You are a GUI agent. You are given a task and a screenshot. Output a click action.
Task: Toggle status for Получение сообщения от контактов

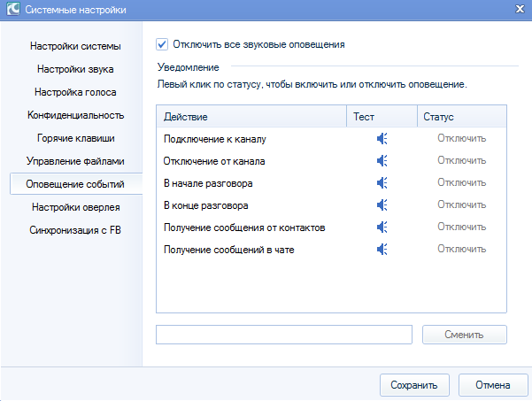(x=461, y=227)
